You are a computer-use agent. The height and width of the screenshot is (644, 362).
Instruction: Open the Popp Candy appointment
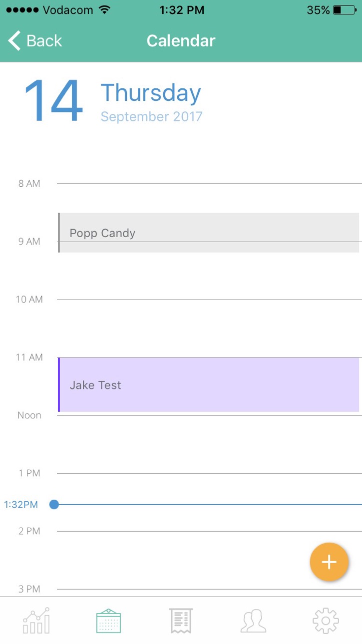(208, 233)
